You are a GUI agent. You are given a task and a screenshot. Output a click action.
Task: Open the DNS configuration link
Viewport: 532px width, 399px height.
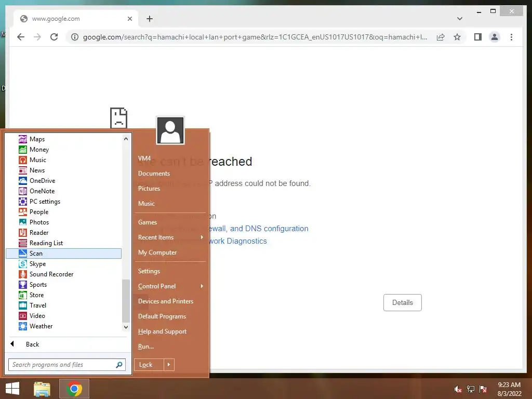(259, 229)
